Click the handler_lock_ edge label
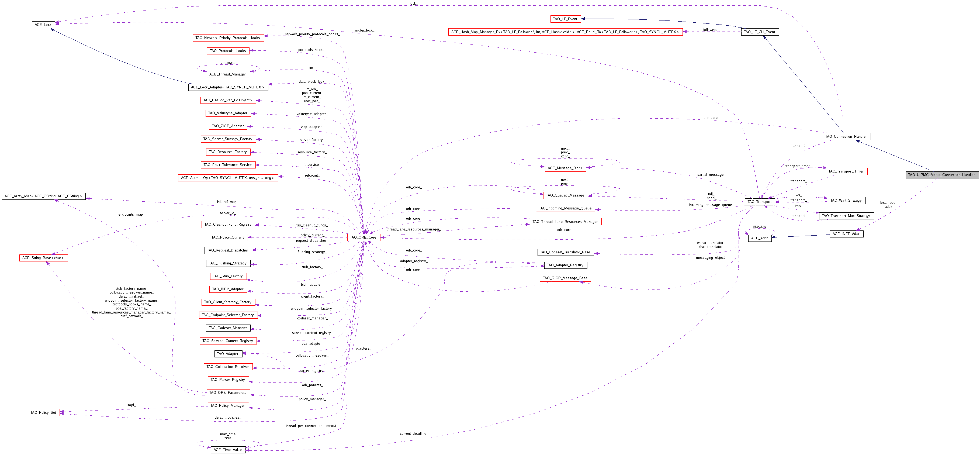The height and width of the screenshot is (455, 980). (x=363, y=30)
